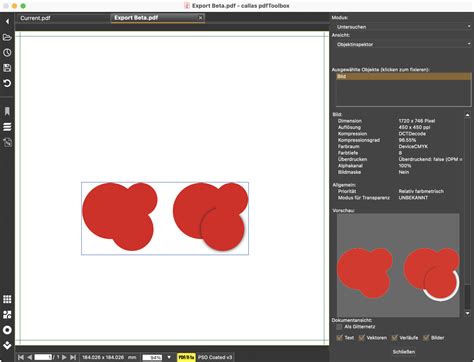Click the zoom percentage field
Image resolution: width=474 pixels, height=362 pixels.
click(152, 357)
